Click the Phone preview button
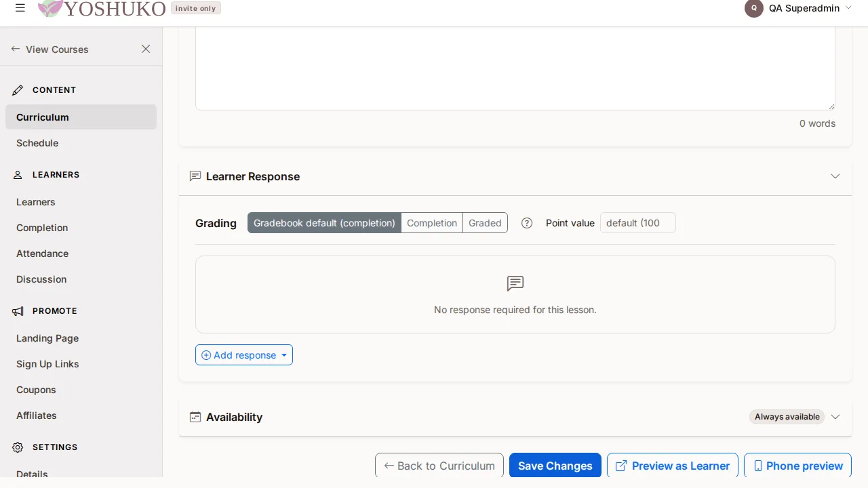868x488 pixels. (x=797, y=466)
